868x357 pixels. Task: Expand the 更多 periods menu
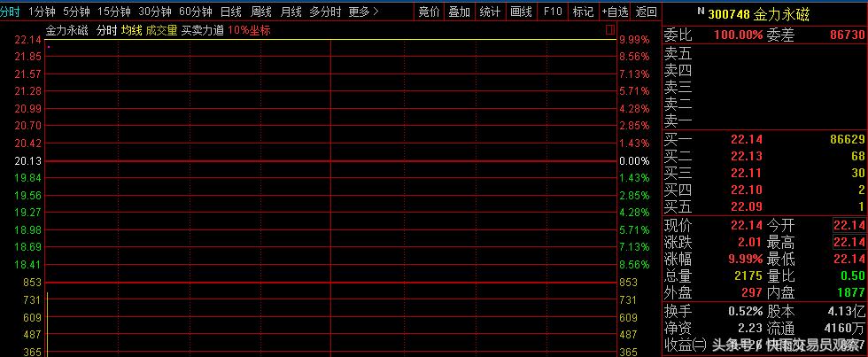[x=364, y=11]
